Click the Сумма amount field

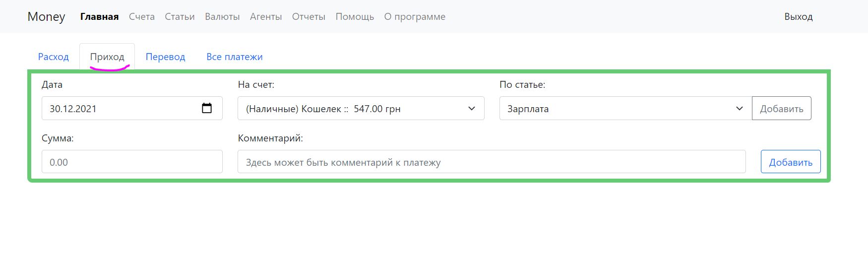(x=132, y=162)
